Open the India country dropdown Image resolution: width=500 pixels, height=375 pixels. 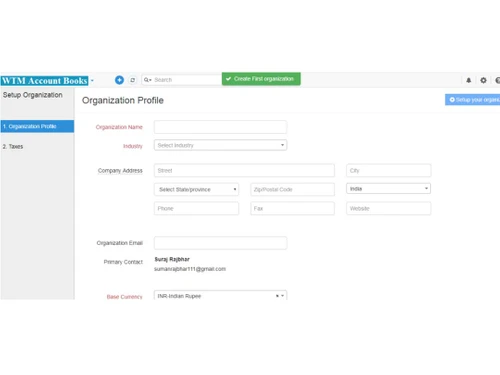tap(389, 189)
